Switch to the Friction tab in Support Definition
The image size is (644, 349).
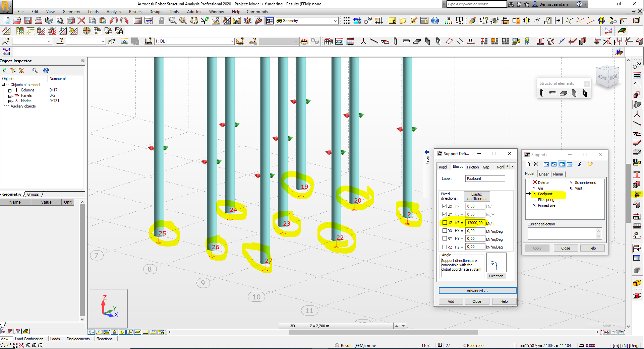click(473, 167)
